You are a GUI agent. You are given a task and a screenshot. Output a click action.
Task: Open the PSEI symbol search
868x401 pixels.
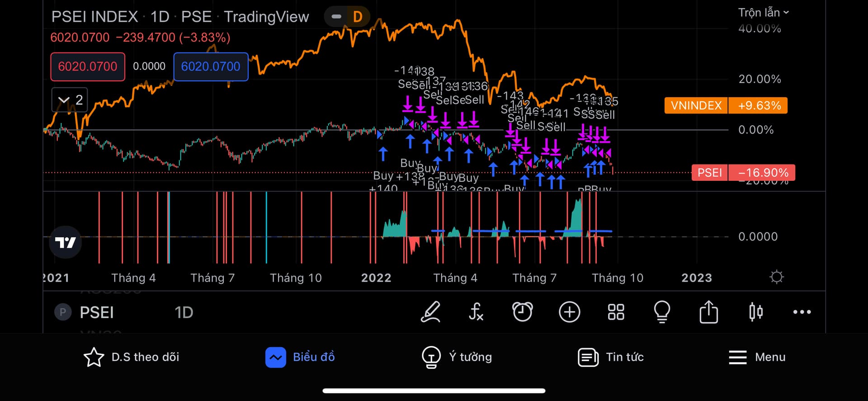pyautogui.click(x=97, y=312)
